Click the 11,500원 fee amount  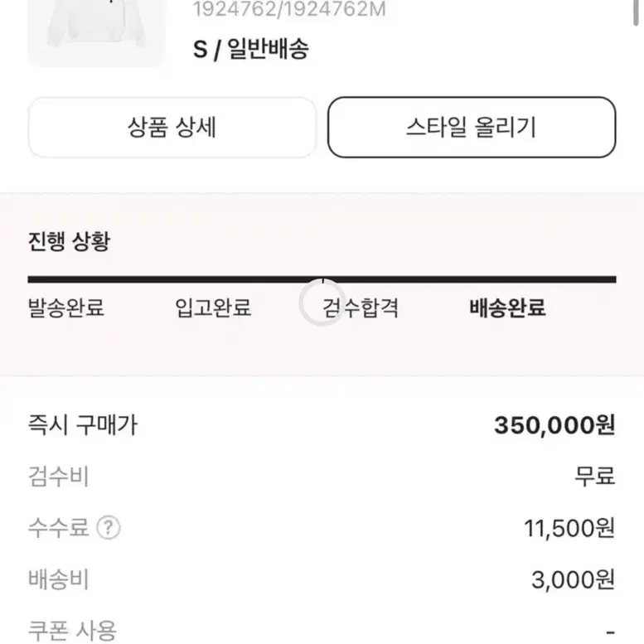coord(569,528)
